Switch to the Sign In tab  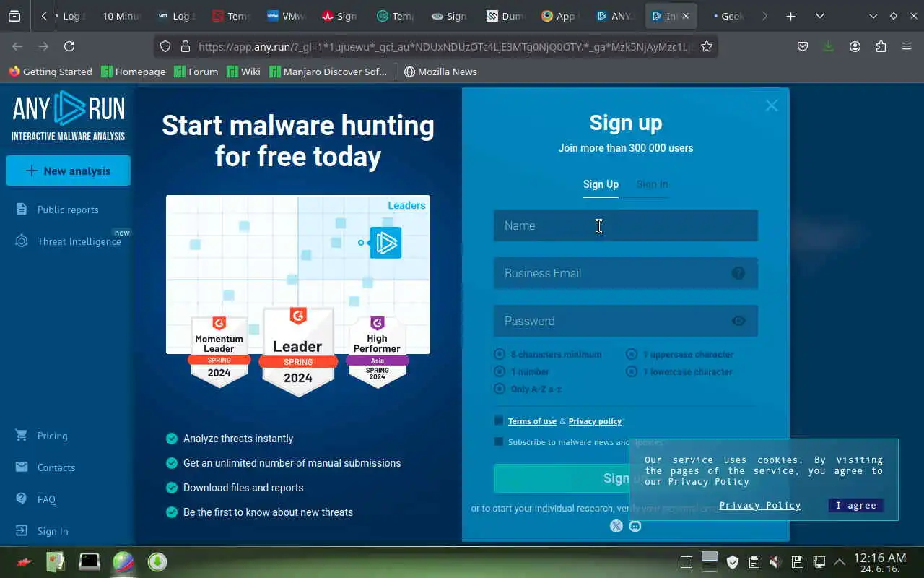[652, 184]
